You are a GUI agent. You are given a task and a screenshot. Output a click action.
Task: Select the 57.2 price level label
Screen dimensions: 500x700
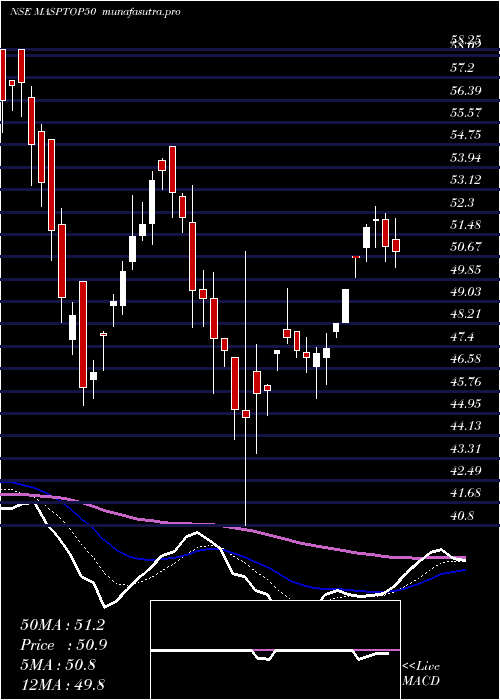tap(462, 68)
